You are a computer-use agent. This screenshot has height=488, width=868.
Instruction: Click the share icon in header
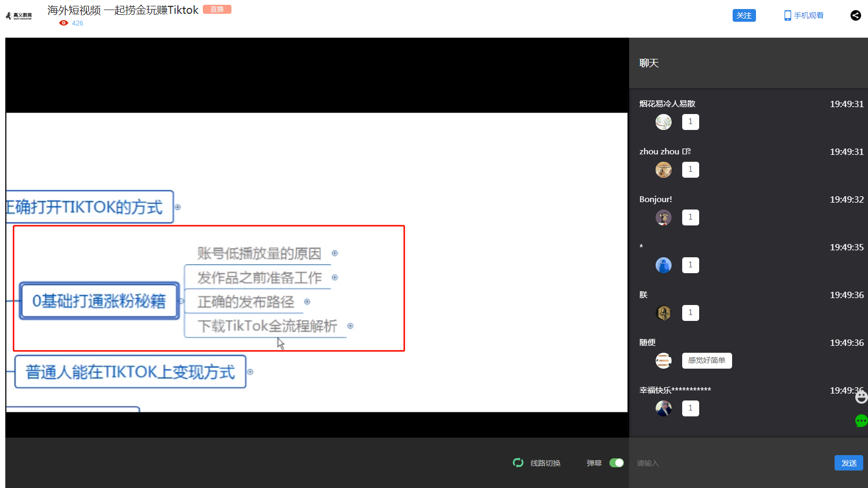coord(856,15)
